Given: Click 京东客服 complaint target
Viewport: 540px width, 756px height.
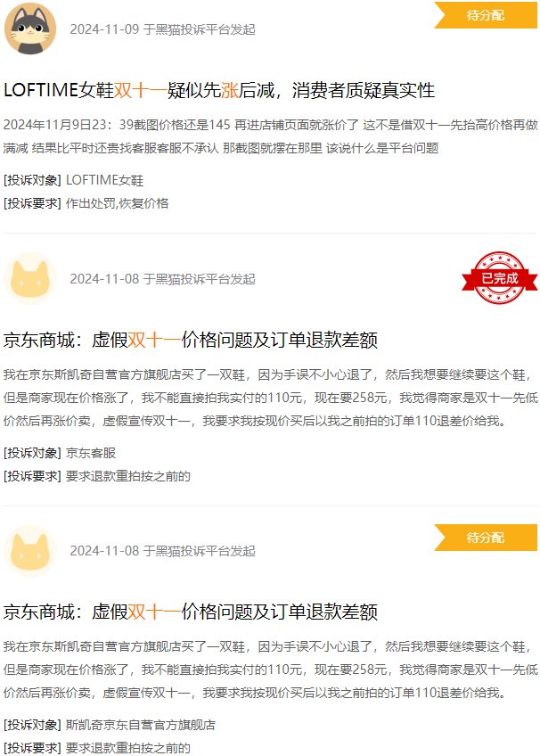Looking at the screenshot, I should pyautogui.click(x=91, y=453).
